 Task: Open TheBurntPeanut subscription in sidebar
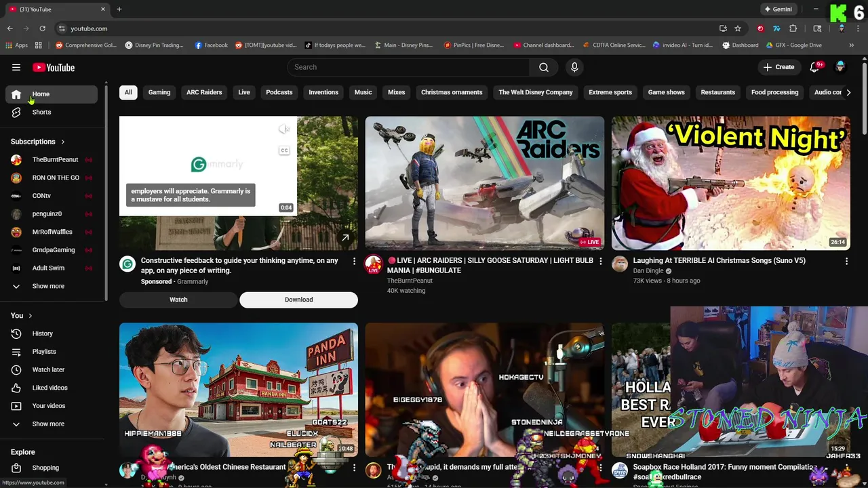pyautogui.click(x=52, y=159)
